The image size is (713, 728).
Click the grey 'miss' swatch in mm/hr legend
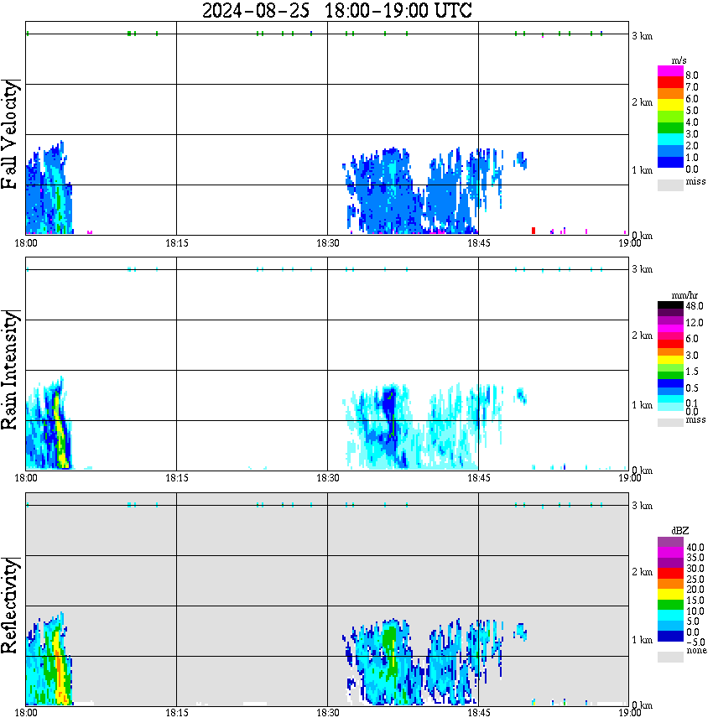[670, 423]
